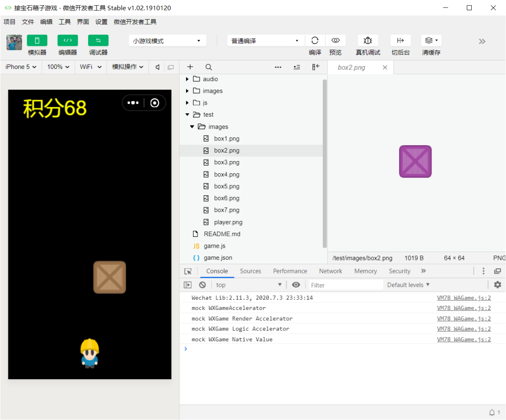Click the collapse all folders icon

click(x=297, y=67)
